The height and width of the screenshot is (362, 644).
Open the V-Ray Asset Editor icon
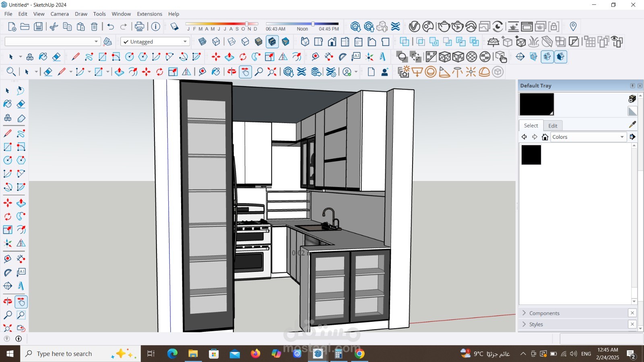414,27
